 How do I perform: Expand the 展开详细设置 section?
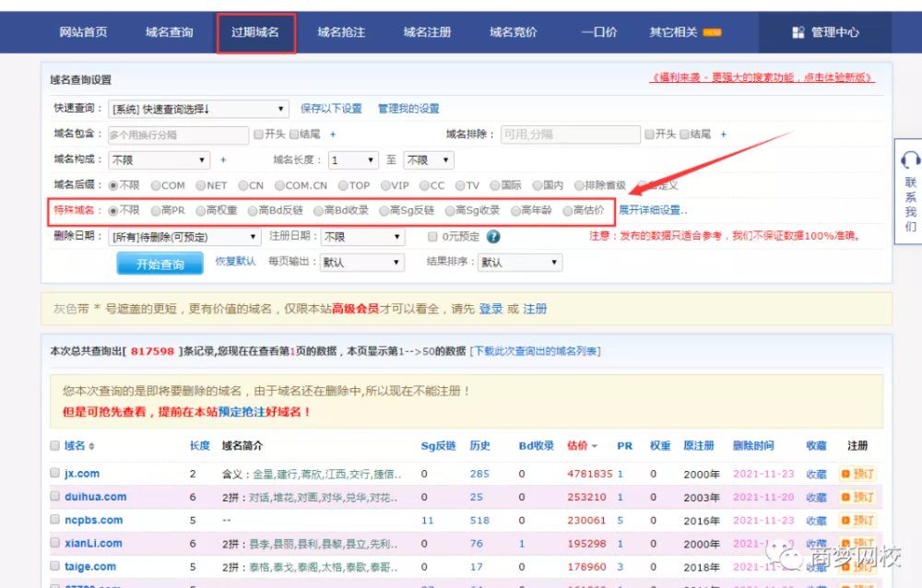tap(653, 210)
